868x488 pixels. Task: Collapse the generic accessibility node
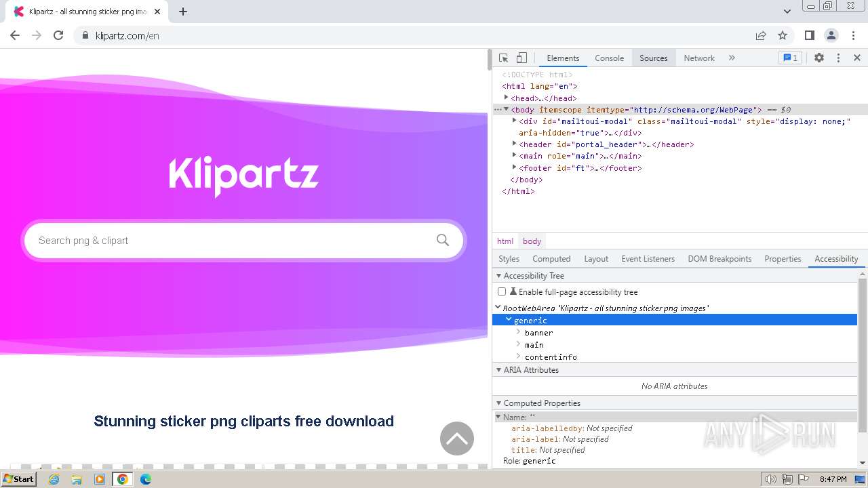[509, 320]
